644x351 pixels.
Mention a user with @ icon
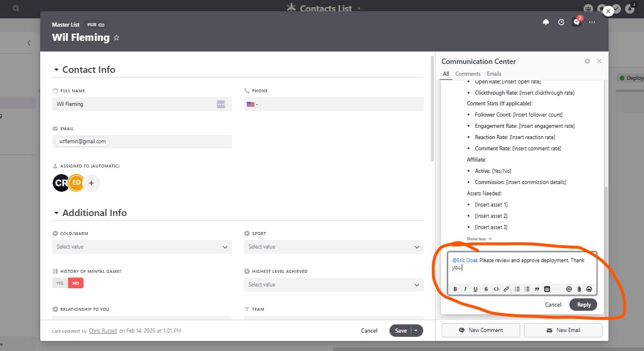click(569, 289)
